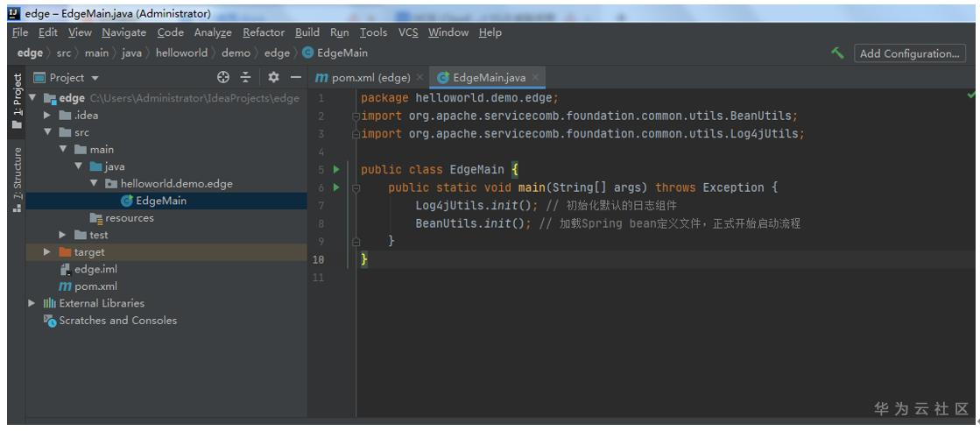Open the File menu
Viewport: 980px width, 431px height.
[x=20, y=32]
